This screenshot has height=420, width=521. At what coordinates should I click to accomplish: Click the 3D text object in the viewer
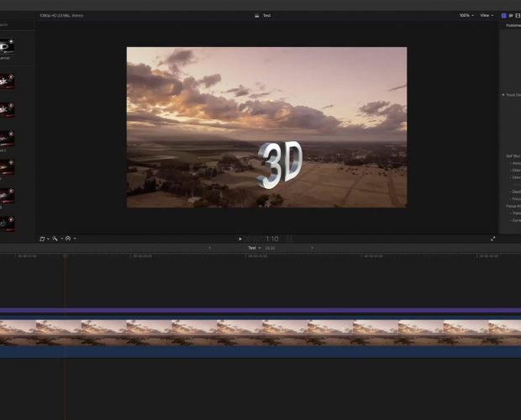tap(280, 165)
